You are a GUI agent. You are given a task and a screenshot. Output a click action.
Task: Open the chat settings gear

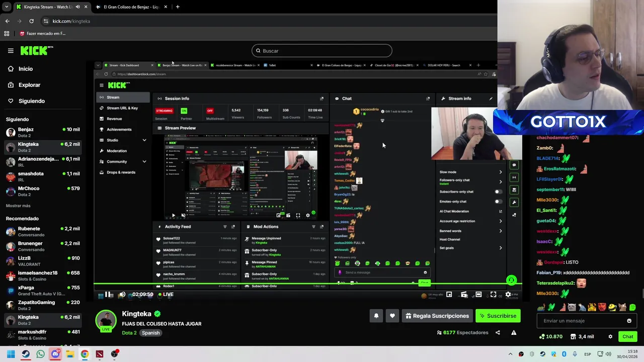610,336
